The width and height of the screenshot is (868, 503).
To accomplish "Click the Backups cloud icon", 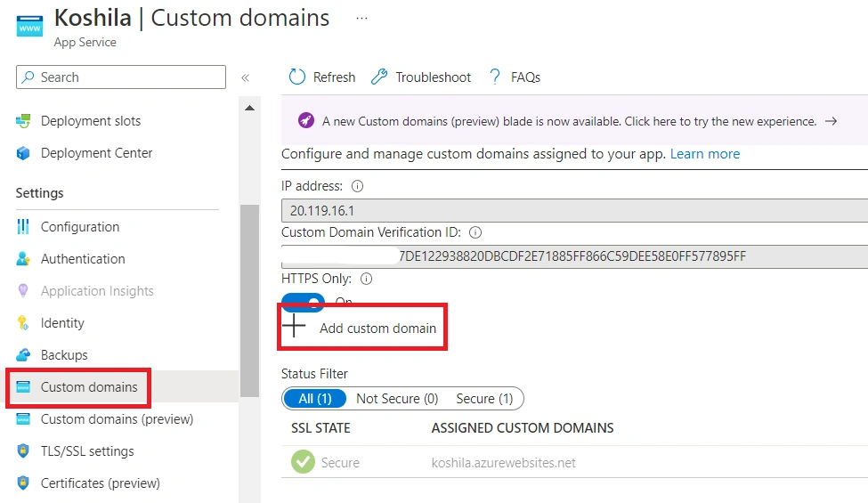I will point(23,354).
